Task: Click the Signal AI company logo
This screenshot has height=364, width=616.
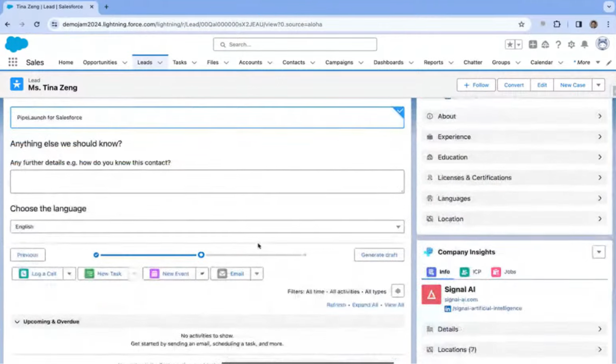Action: [431, 294]
